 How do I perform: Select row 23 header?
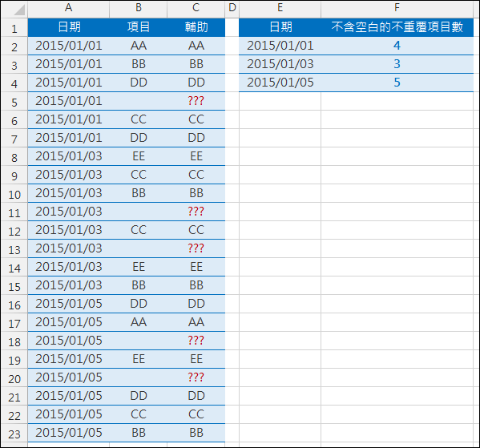click(x=14, y=434)
